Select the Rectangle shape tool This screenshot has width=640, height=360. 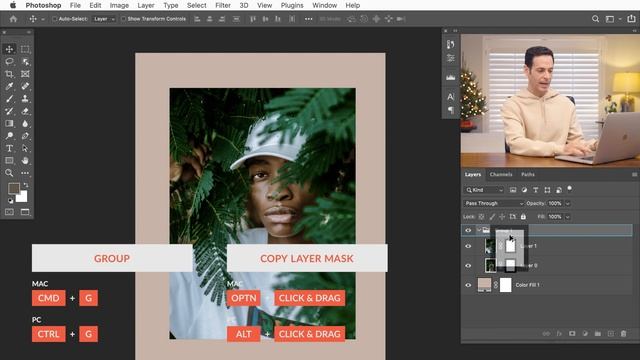(x=9, y=160)
